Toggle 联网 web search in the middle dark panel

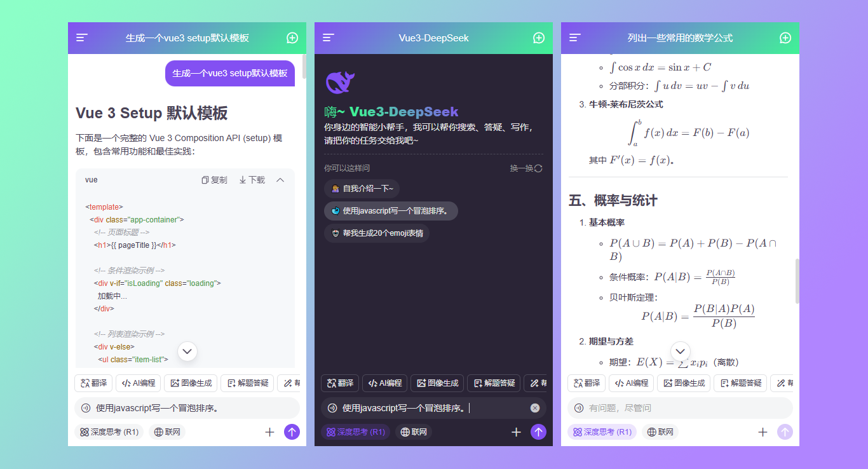tap(413, 432)
